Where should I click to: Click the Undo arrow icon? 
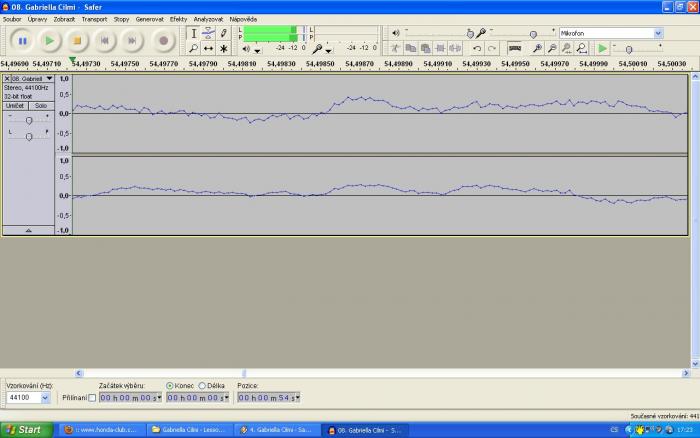(477, 48)
